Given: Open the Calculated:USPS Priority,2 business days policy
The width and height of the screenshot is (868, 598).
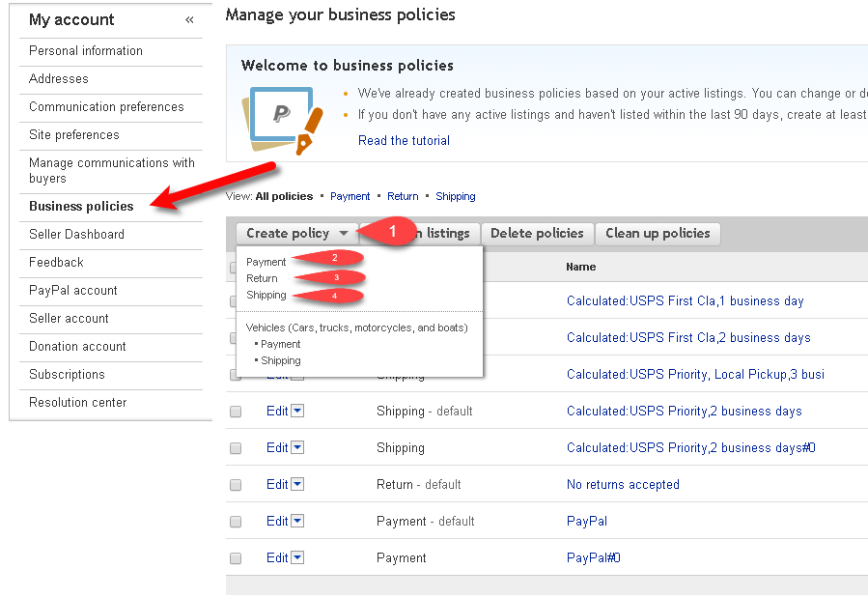Looking at the screenshot, I should point(684,411).
